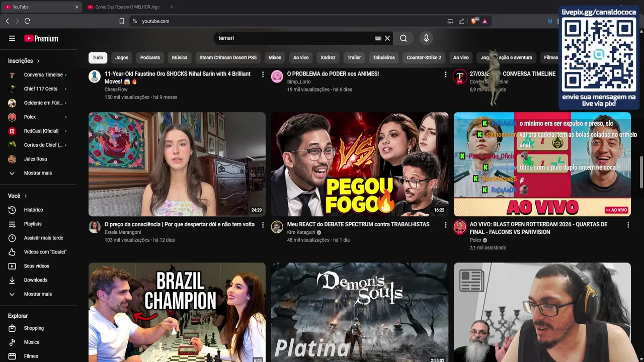Select the Trailer filter chip

(354, 57)
